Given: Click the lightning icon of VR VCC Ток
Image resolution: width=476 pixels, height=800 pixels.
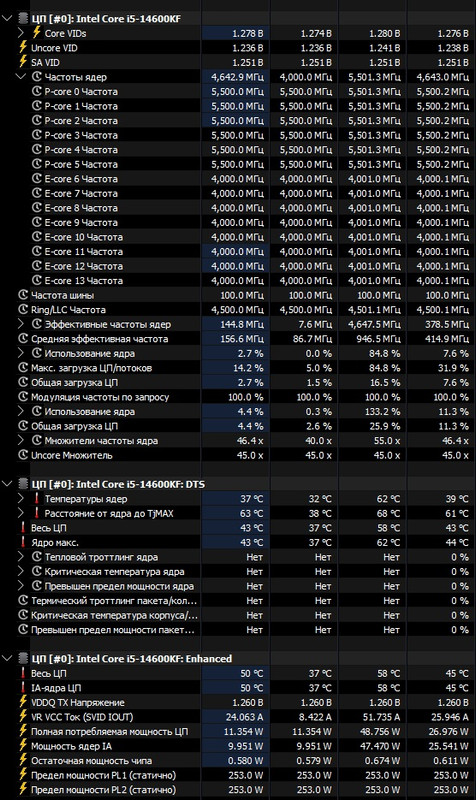Looking at the screenshot, I should click(x=22, y=717).
